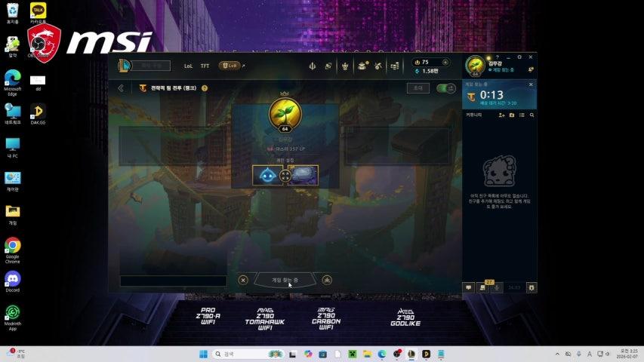644x362 pixels.
Task: Open the collection trophy icon
Action: pos(345,66)
